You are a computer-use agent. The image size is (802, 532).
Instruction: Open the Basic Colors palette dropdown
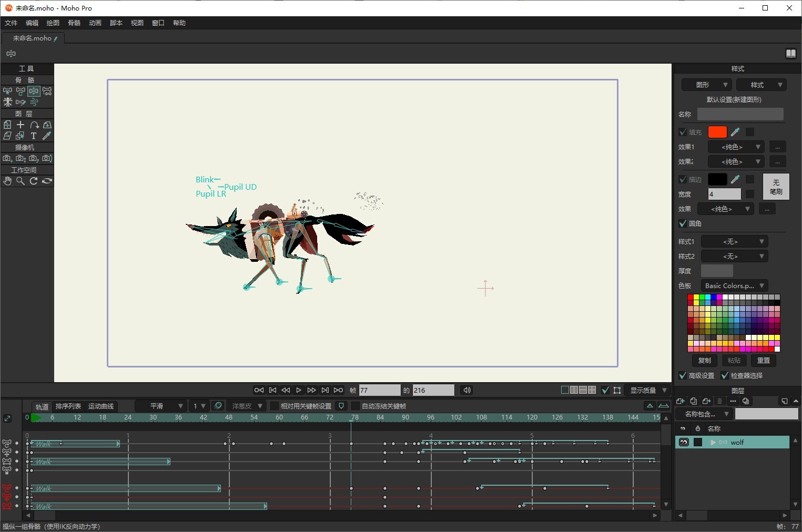click(x=735, y=285)
